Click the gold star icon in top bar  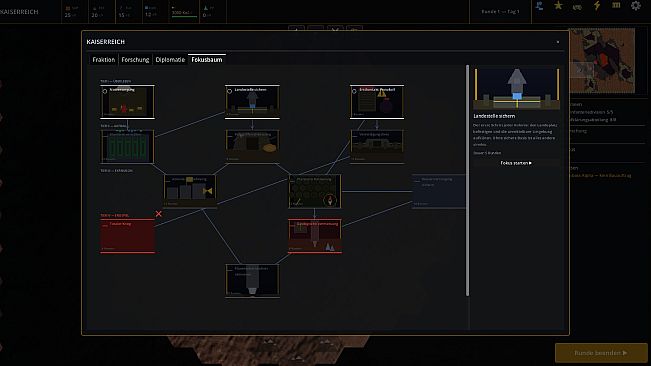[558, 6]
